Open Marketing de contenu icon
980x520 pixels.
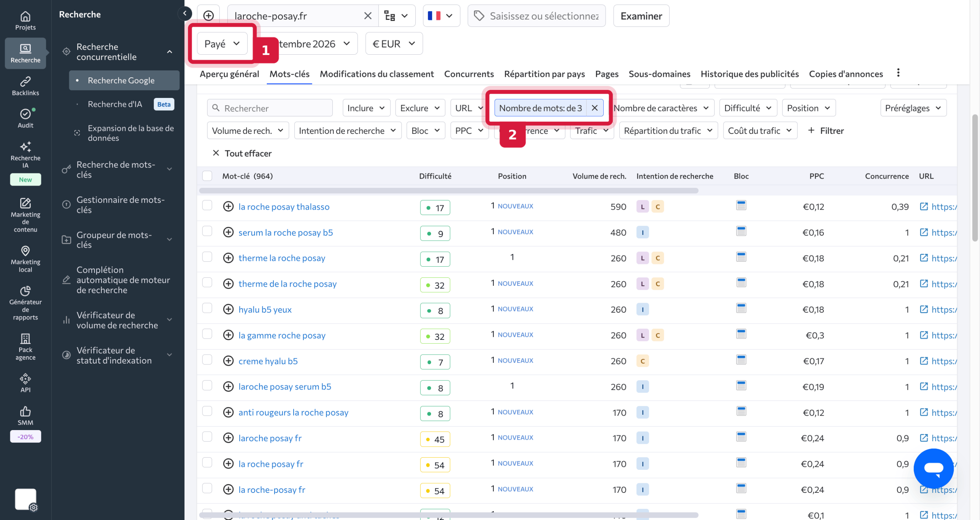click(25, 215)
